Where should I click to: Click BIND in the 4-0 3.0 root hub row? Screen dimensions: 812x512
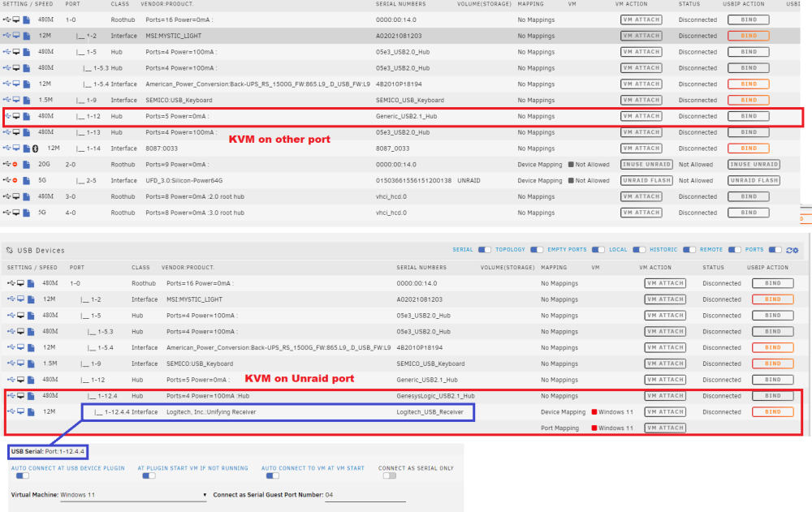(749, 213)
